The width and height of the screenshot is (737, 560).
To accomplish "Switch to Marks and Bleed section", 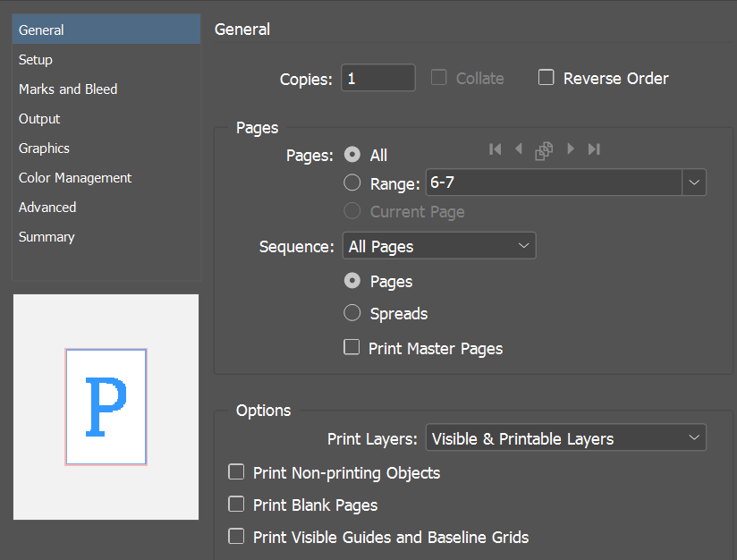I will tap(68, 89).
